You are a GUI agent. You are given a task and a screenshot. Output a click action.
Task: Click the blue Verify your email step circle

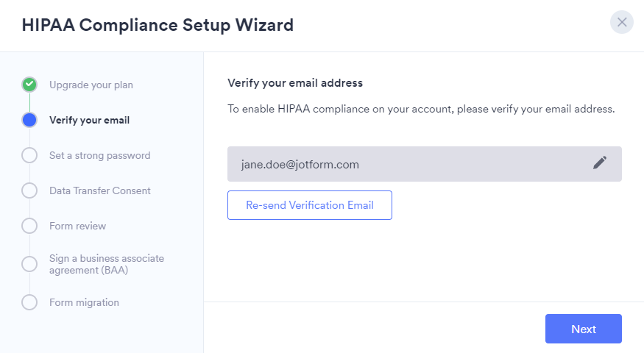29,120
